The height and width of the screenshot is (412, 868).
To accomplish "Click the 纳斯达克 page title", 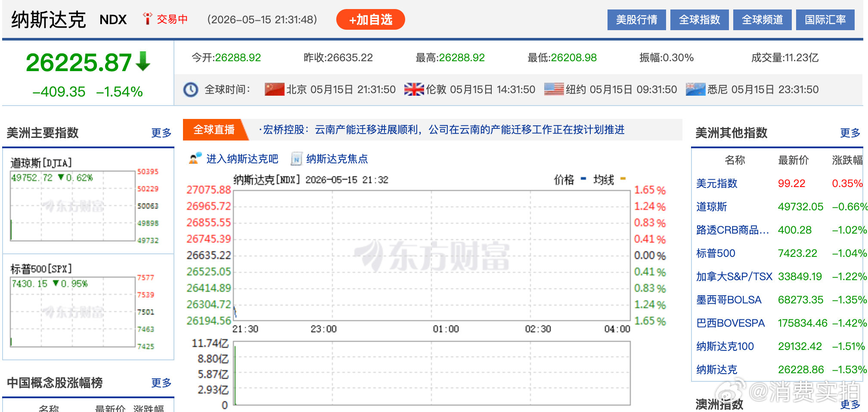I will (x=48, y=20).
